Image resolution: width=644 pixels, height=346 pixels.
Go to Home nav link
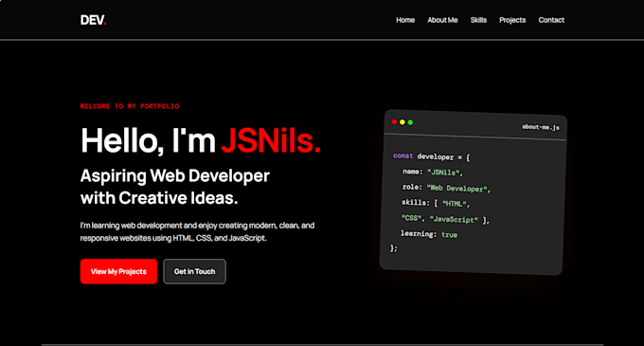tap(405, 20)
